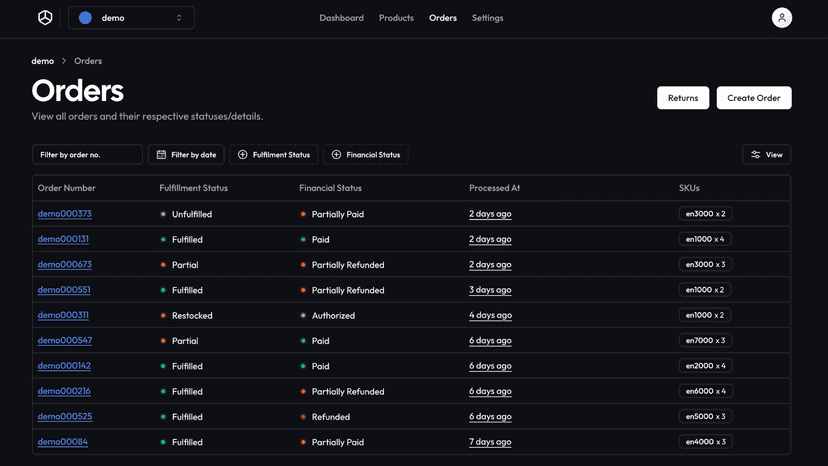Open the Settings nav tab
The width and height of the screenshot is (828, 466).
point(487,17)
